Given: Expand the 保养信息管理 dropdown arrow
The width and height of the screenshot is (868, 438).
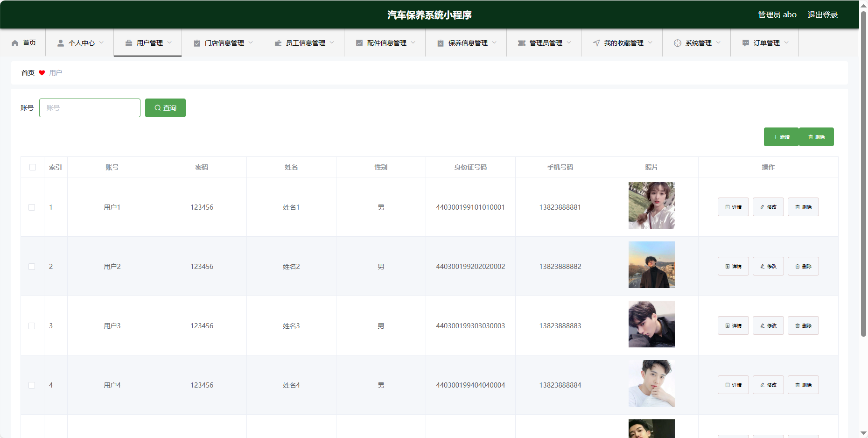Looking at the screenshot, I should coord(494,42).
